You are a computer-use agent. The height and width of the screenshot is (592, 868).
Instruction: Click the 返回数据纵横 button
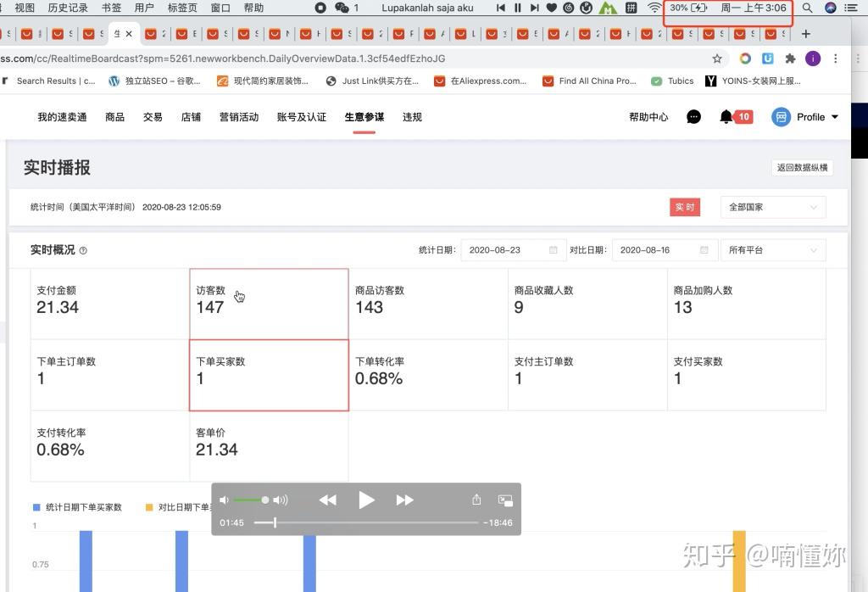coord(802,168)
